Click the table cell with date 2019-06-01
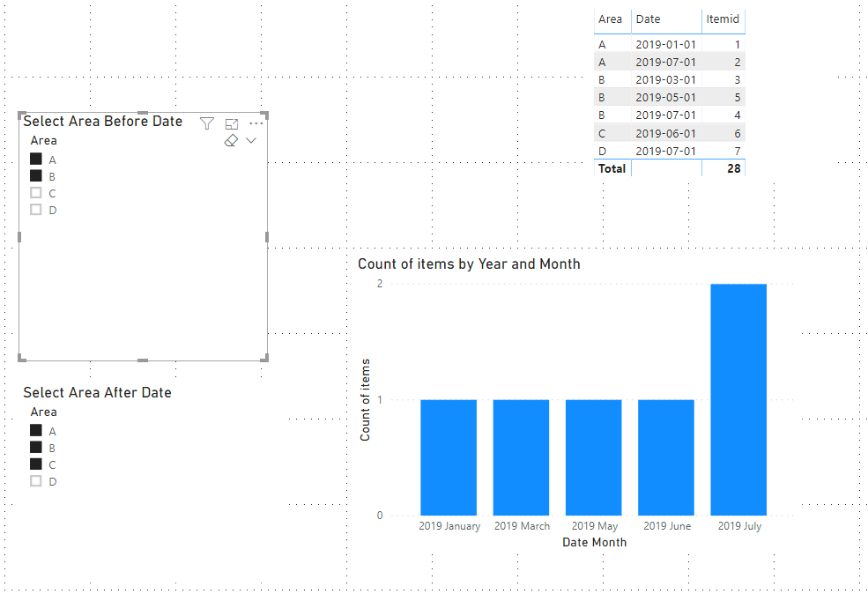The height and width of the screenshot is (594, 868). pyautogui.click(x=665, y=133)
